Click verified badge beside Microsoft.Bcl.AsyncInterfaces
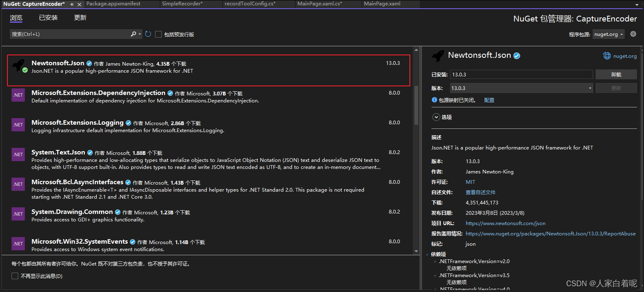 tap(128, 183)
